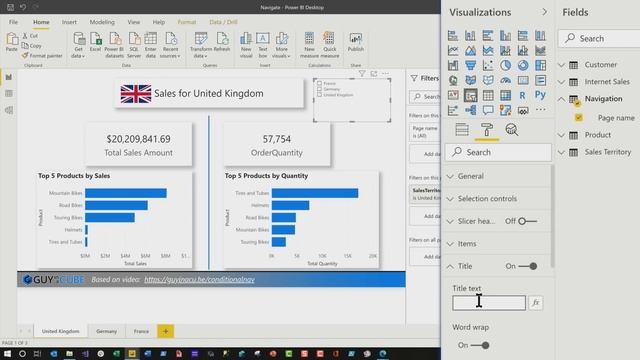The image size is (640, 360).
Task: Select the decomposition tree visual
Action: [x=470, y=110]
